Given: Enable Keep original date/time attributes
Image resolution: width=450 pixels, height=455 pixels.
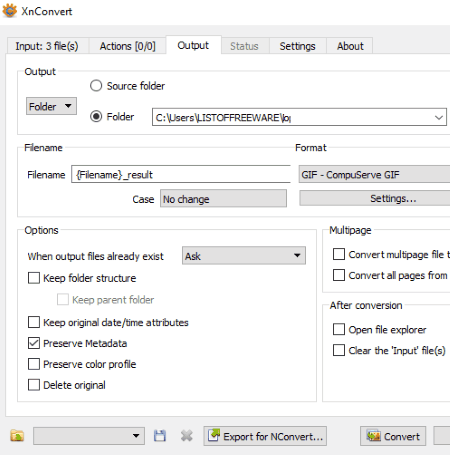Looking at the screenshot, I should [x=34, y=322].
